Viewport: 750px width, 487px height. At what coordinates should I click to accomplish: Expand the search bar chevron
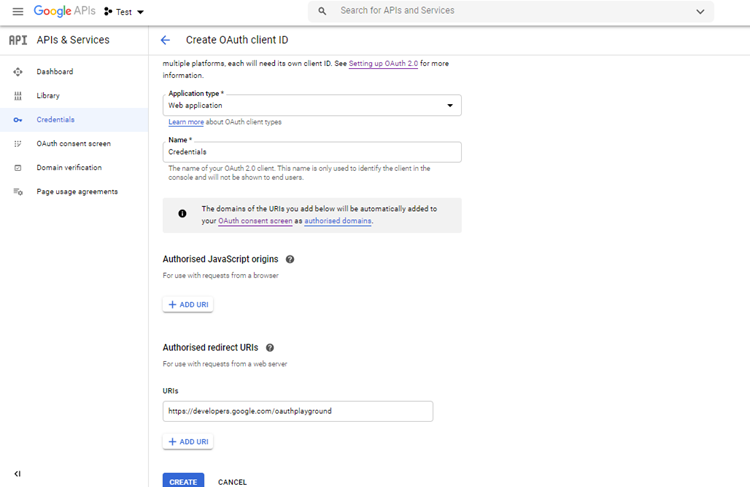pos(700,11)
